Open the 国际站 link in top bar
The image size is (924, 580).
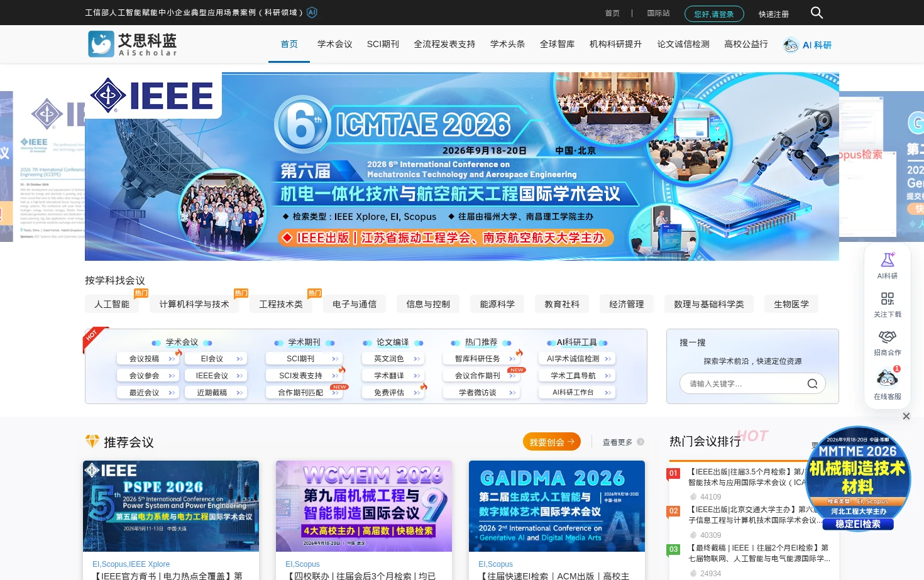pyautogui.click(x=658, y=13)
